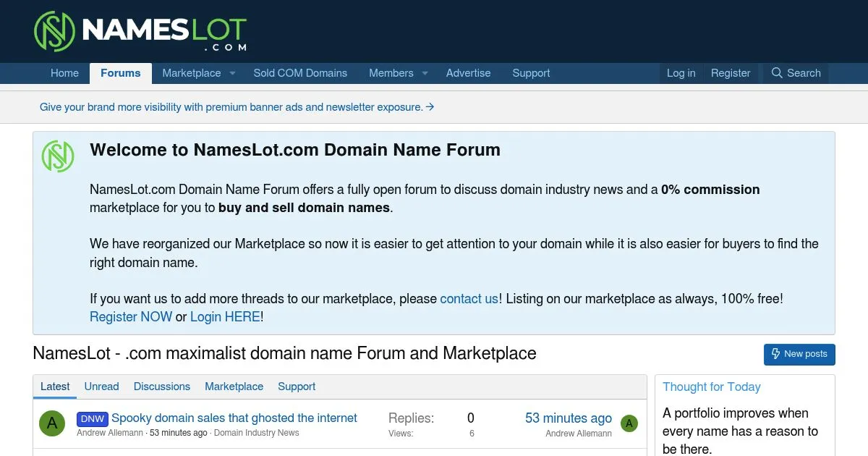Switch to the Marketplace tab in thread list

point(234,387)
